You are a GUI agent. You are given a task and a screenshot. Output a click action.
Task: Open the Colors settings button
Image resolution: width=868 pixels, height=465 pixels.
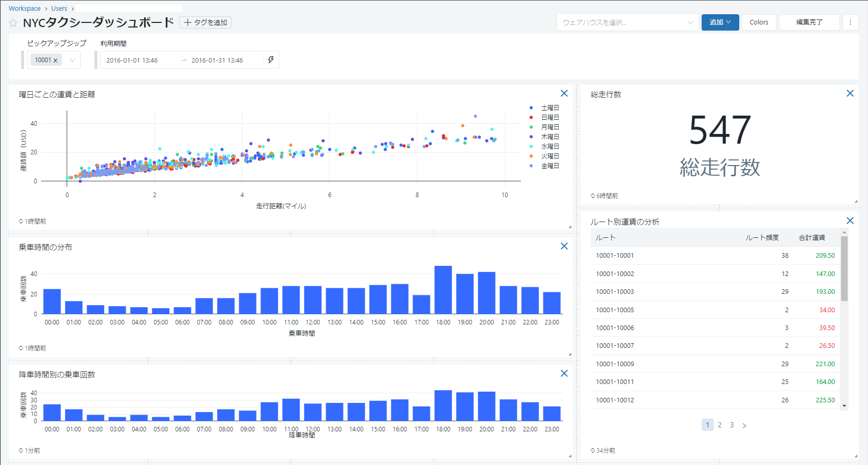(x=759, y=22)
